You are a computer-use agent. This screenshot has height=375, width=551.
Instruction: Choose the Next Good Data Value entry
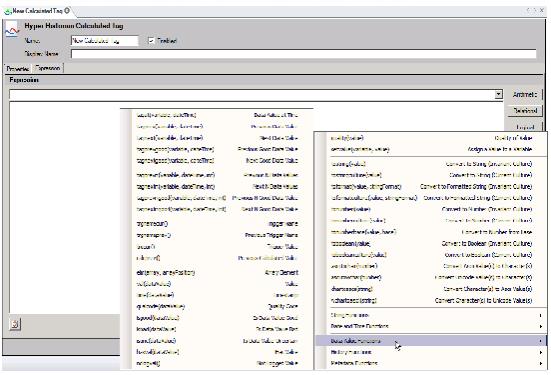(x=217, y=161)
